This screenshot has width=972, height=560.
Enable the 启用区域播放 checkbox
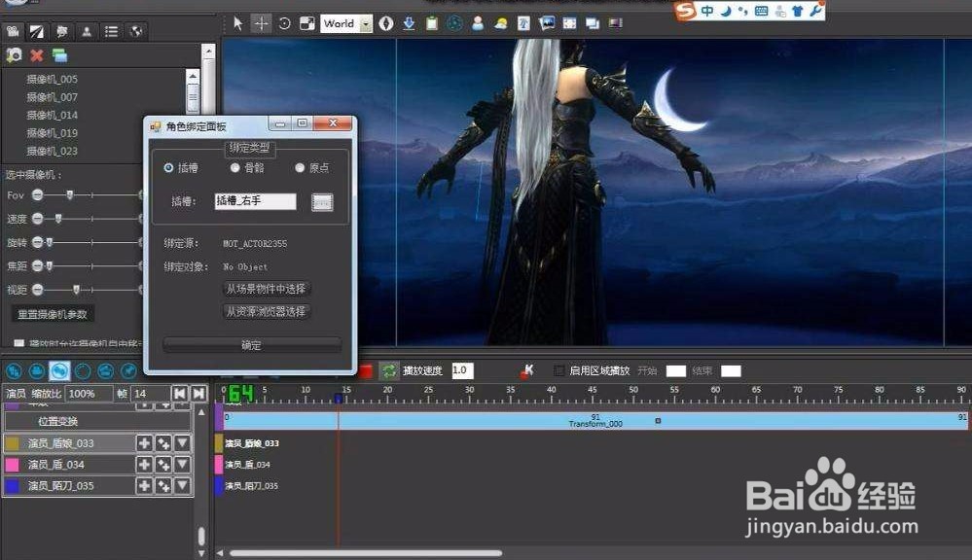[x=558, y=370]
